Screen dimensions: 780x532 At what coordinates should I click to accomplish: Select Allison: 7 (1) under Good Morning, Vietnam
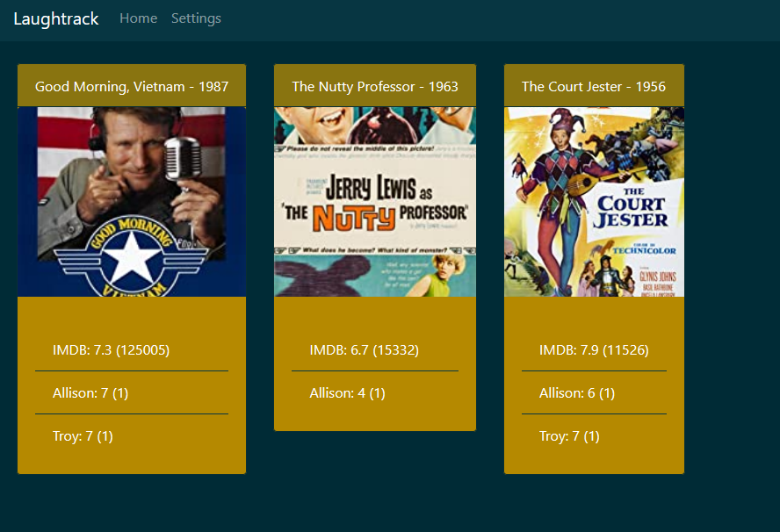(132, 392)
